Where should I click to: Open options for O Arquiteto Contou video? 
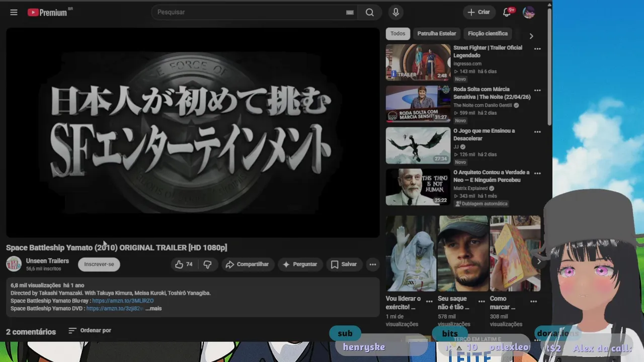537,173
